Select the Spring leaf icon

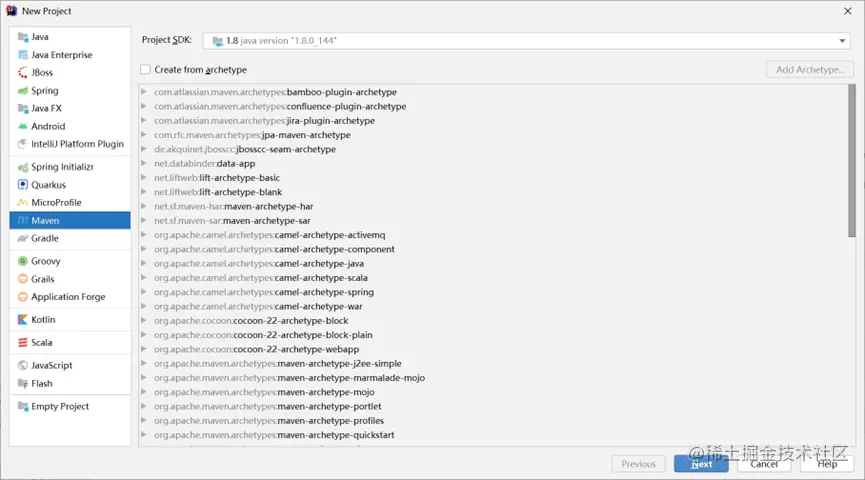(x=23, y=90)
